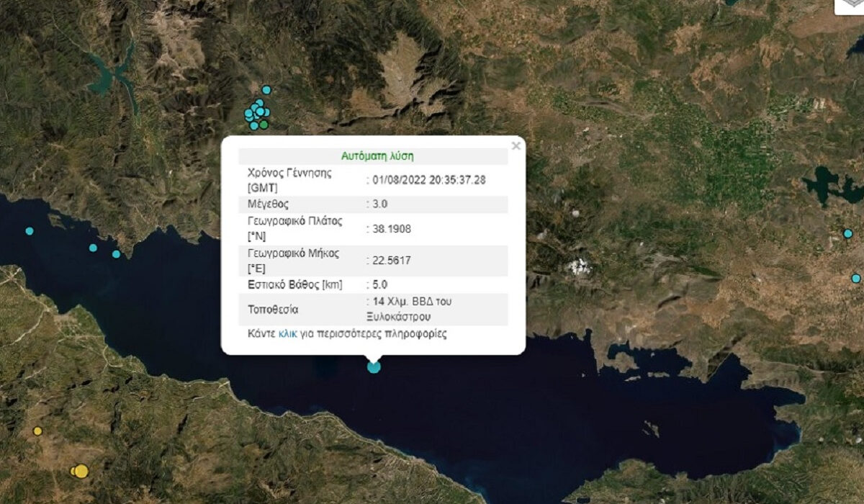Select the lower cyan marker at the eastern edge
This screenshot has height=504, width=864.
pyautogui.click(x=856, y=278)
